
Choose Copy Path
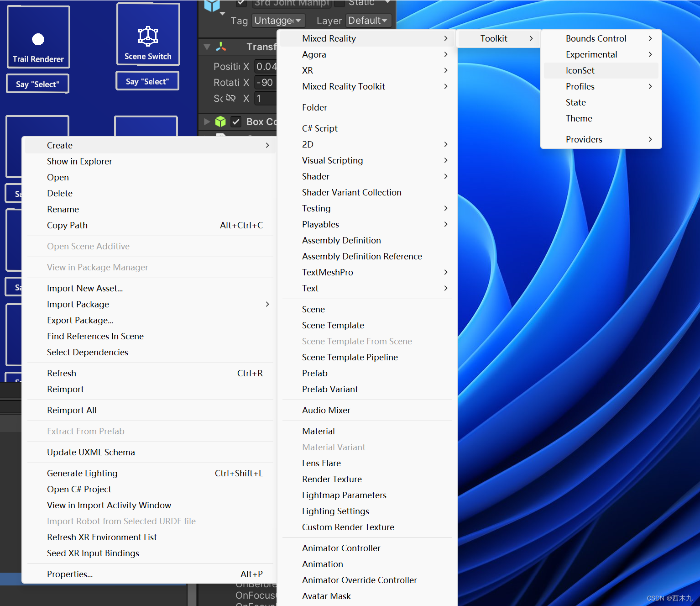150,225
